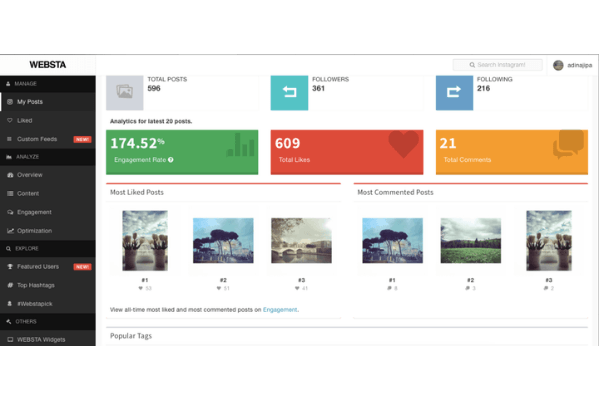Click the green Engagement Rate card
The image size is (600, 400).
[x=182, y=152]
